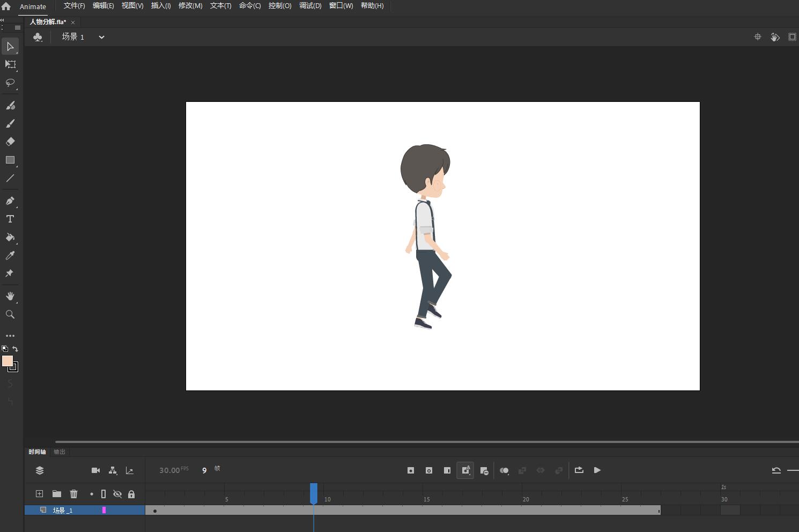Open the 文本(T) menu
Image resolution: width=799 pixels, height=532 pixels.
point(220,6)
